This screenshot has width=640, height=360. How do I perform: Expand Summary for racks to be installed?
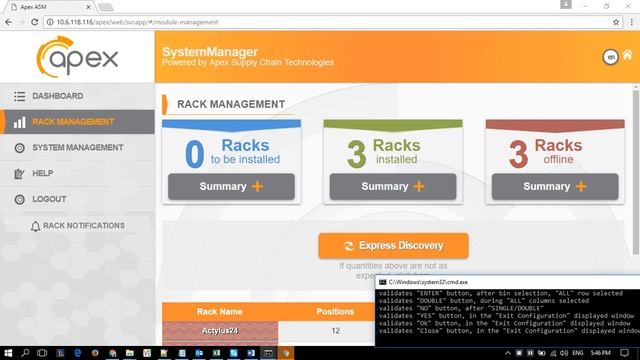pos(231,187)
